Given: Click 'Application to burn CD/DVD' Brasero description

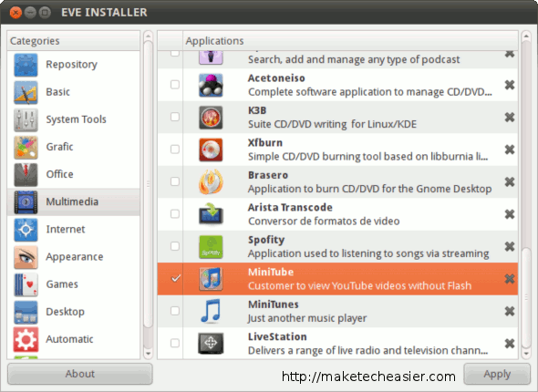Looking at the screenshot, I should click(370, 189).
